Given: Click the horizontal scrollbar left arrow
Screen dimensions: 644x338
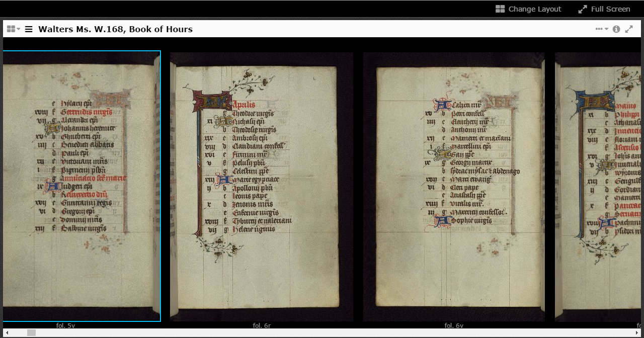Looking at the screenshot, I should [x=7, y=333].
